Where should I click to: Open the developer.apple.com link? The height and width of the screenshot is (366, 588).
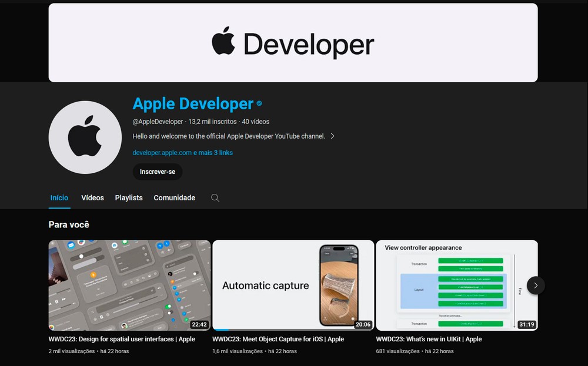point(162,153)
